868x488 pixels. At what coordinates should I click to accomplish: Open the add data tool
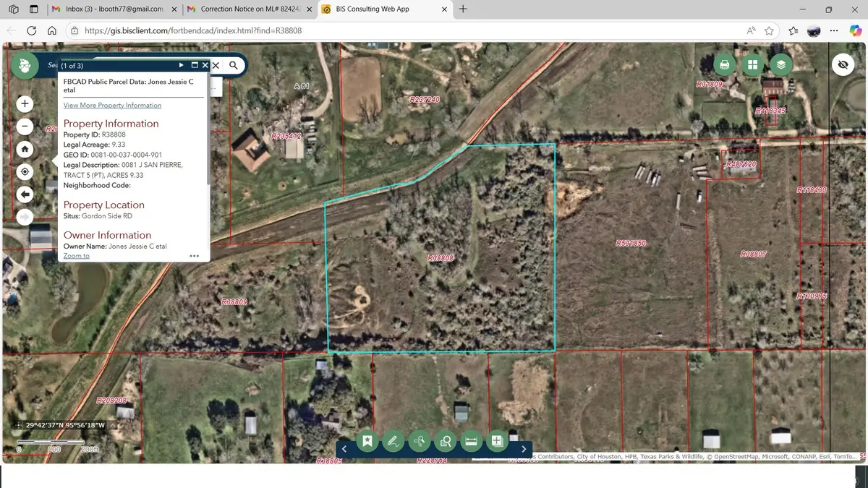[x=497, y=440]
